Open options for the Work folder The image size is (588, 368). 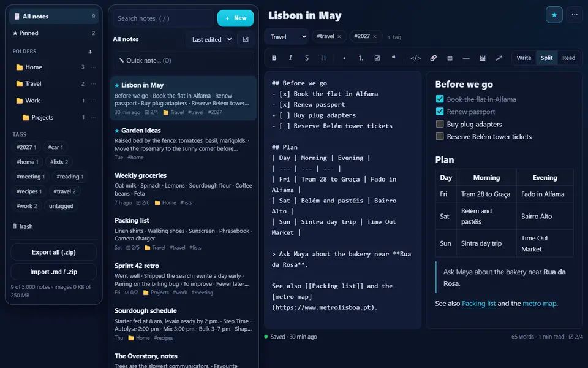click(x=93, y=101)
